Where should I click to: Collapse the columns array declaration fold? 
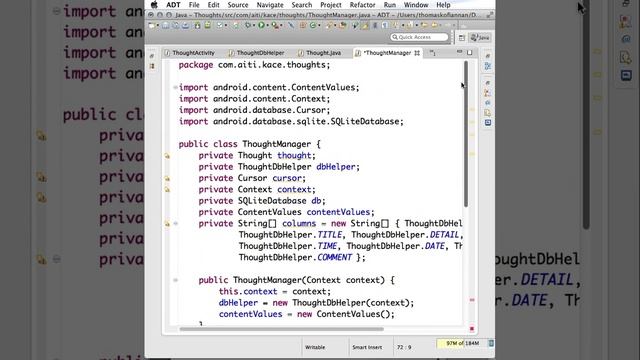pyautogui.click(x=176, y=223)
